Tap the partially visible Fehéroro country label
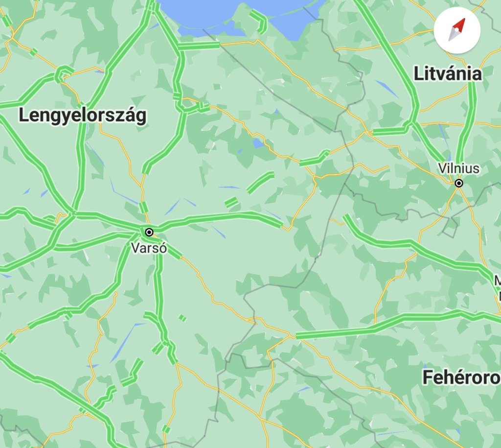The width and height of the screenshot is (501, 448). coord(461,377)
